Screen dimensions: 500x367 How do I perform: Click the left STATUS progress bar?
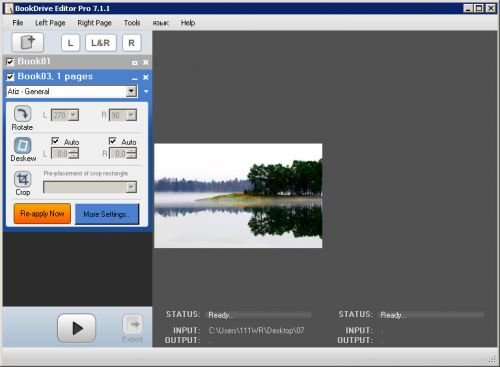[x=259, y=315]
